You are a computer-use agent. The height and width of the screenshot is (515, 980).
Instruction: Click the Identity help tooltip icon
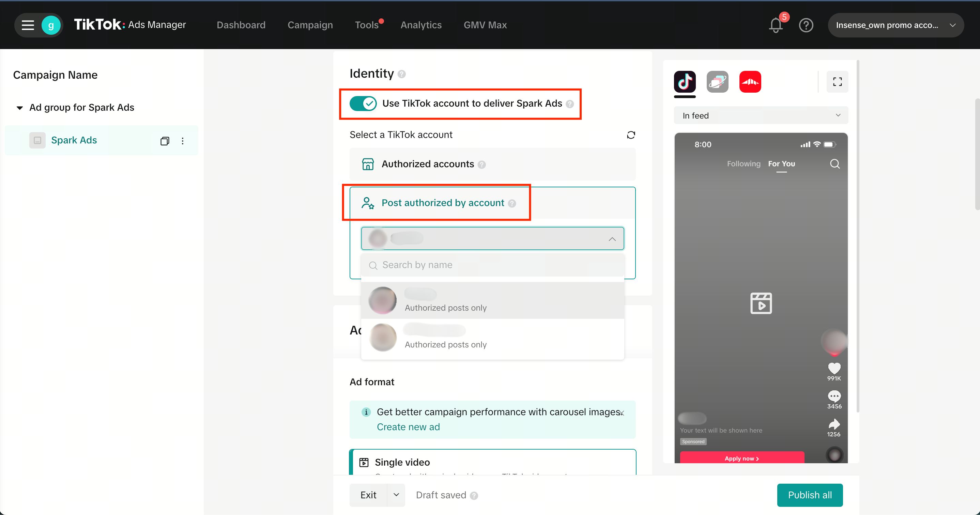click(401, 74)
